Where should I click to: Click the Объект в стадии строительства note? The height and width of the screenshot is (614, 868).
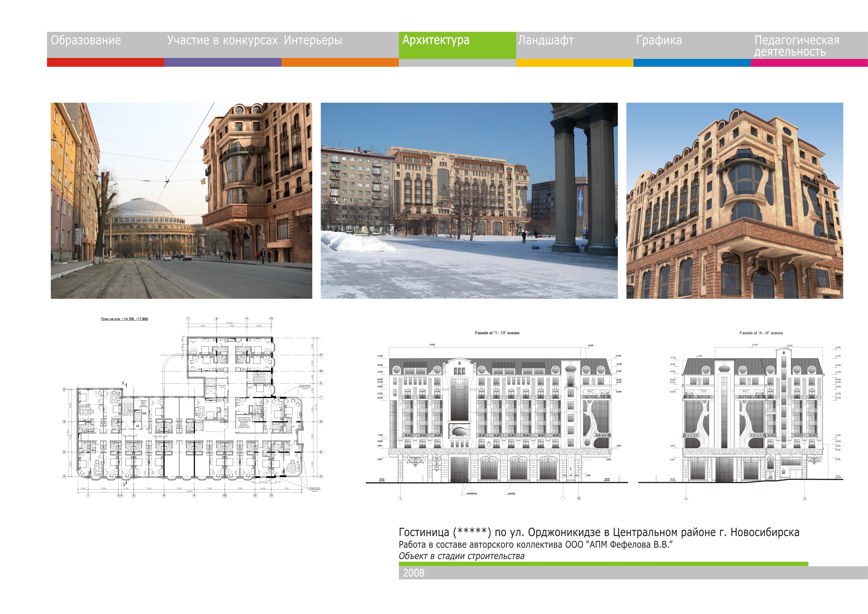pyautogui.click(x=462, y=556)
